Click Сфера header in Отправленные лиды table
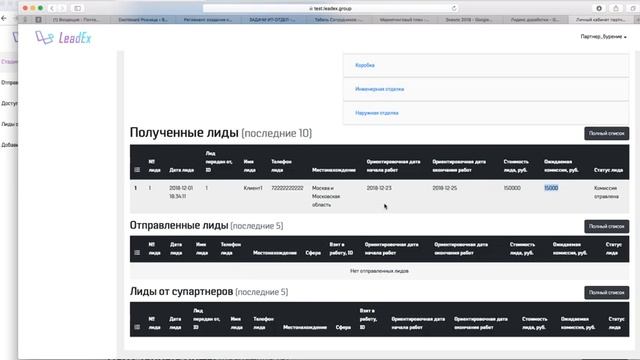 click(313, 253)
